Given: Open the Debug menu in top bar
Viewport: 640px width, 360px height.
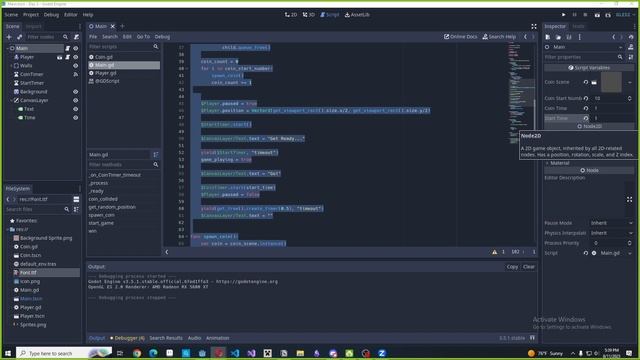Looking at the screenshot, I should pyautogui.click(x=51, y=15).
